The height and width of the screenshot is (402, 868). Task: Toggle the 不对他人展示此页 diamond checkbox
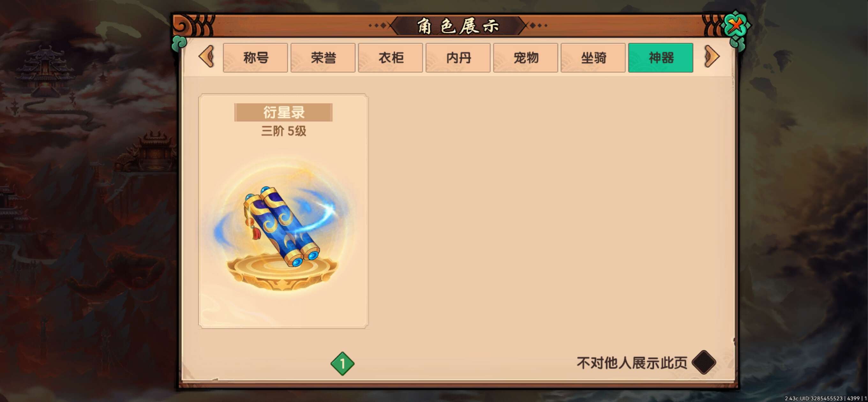[704, 362]
